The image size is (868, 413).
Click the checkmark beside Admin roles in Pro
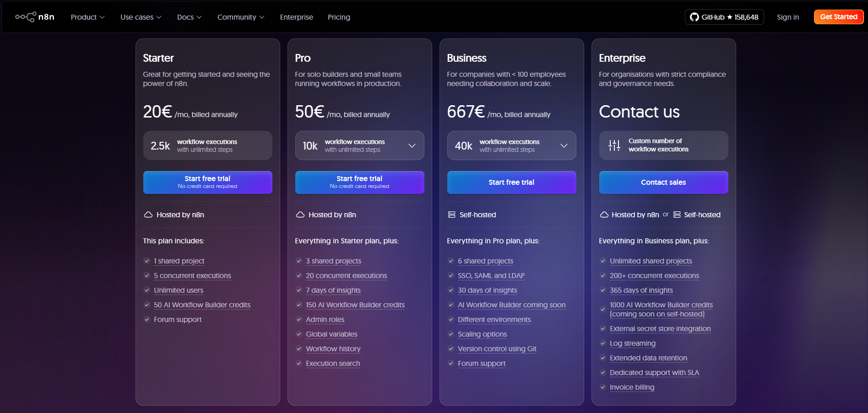point(299,319)
